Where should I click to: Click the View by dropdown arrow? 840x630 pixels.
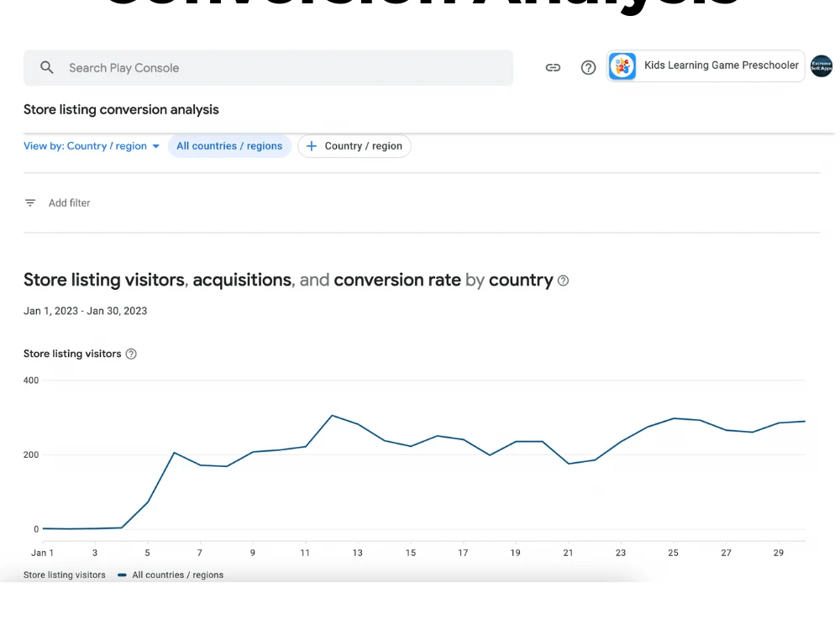156,146
